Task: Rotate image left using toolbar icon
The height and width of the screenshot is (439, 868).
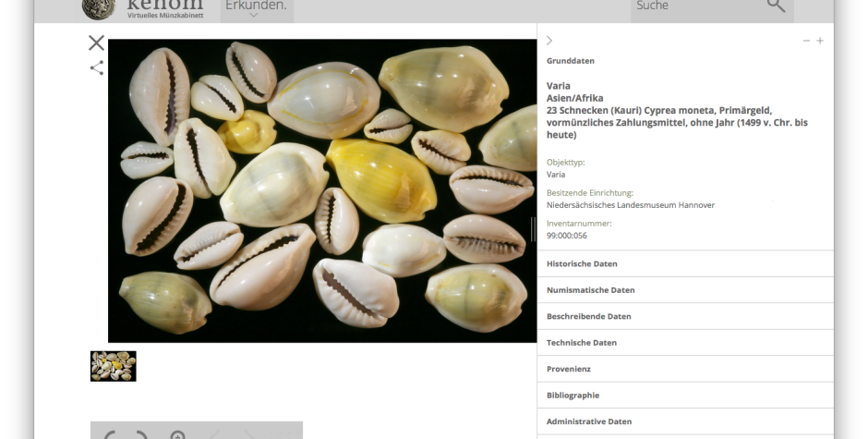Action: (x=110, y=434)
